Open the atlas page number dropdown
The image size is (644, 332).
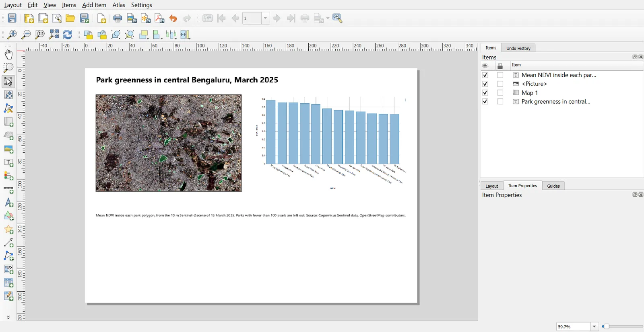coord(265,18)
